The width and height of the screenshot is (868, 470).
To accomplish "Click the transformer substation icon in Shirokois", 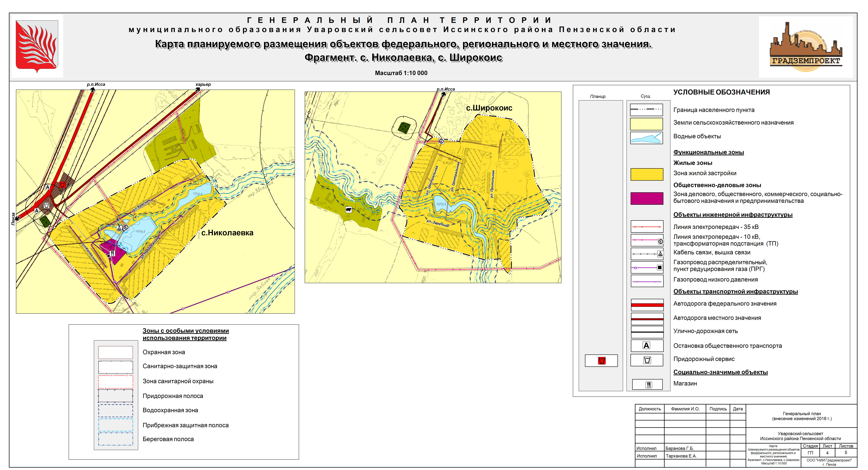I will 441,141.
